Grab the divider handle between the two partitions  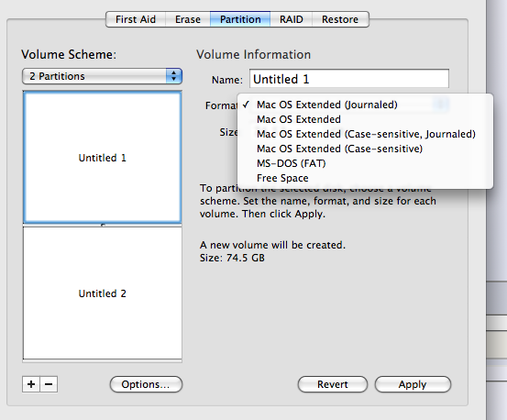pyautogui.click(x=103, y=225)
